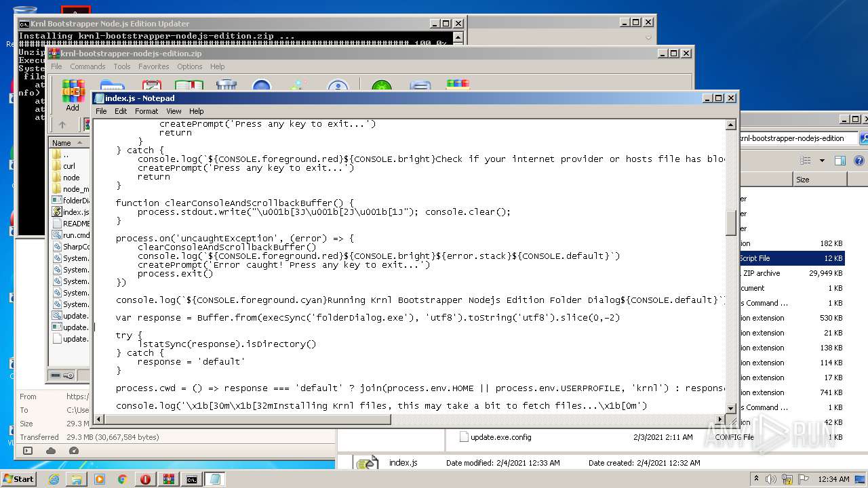Open the Notepad Format menu

pos(146,111)
